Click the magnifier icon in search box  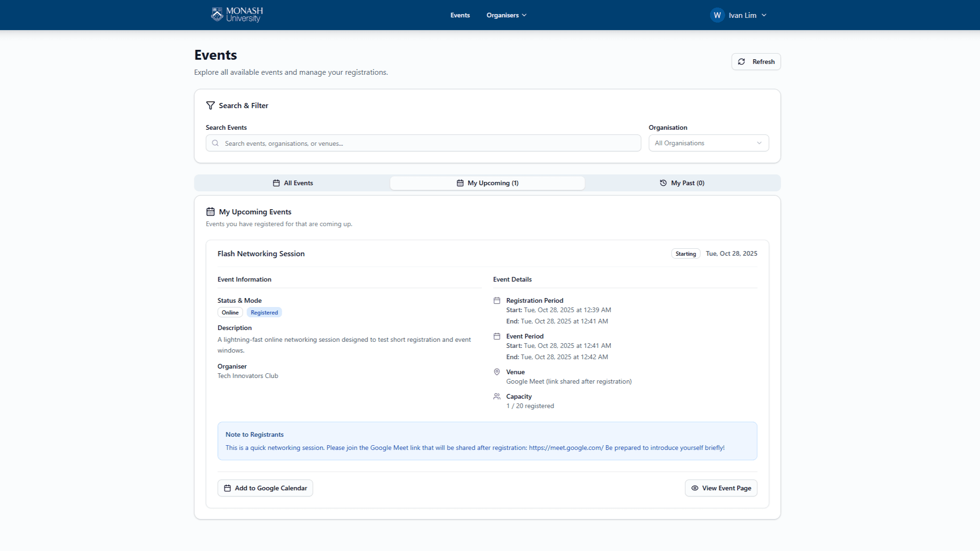(215, 143)
